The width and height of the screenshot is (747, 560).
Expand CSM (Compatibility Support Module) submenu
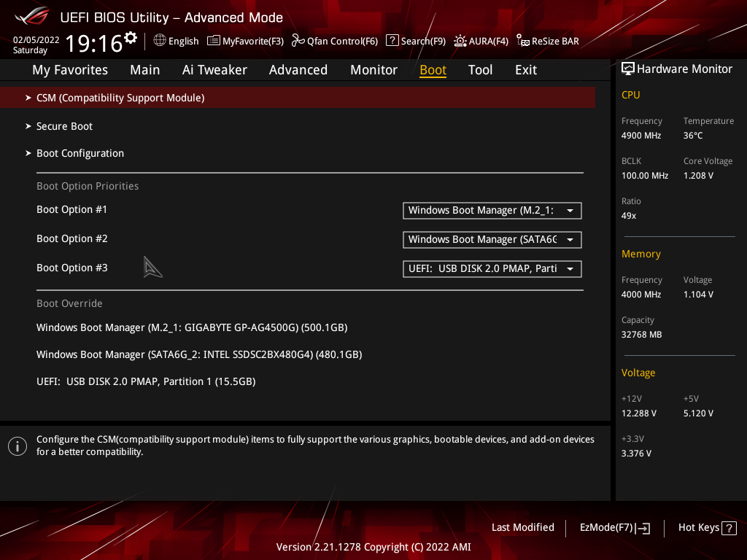click(x=298, y=98)
